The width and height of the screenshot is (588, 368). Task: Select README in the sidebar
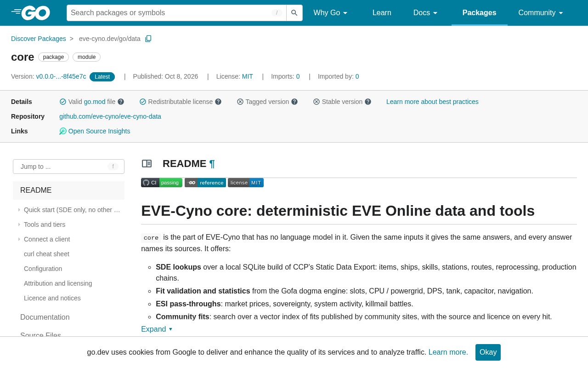(68, 190)
